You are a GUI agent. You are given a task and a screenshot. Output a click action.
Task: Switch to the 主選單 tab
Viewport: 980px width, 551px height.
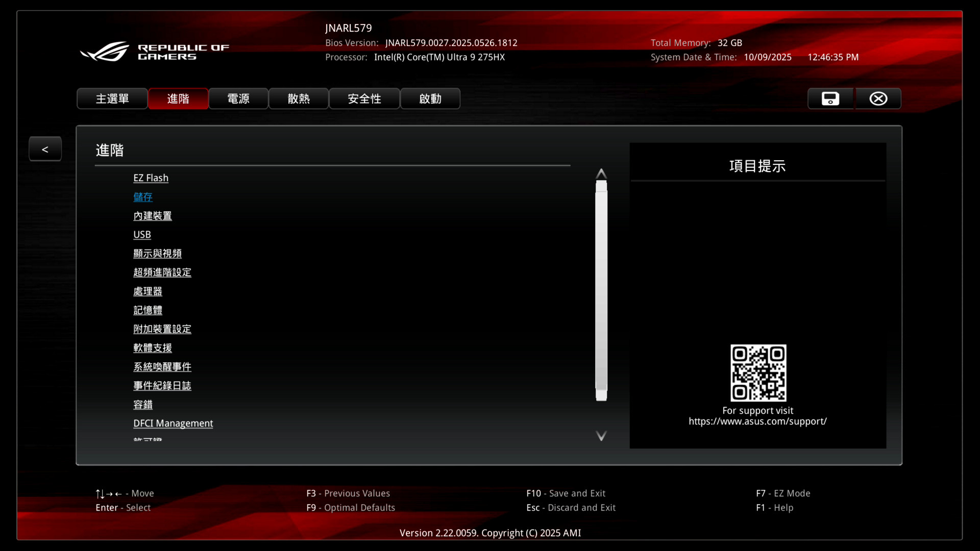[x=112, y=98]
